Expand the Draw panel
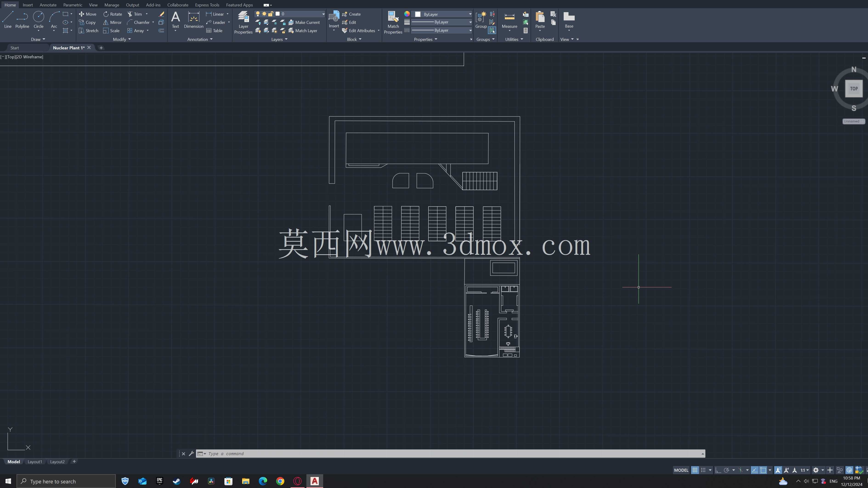Screen dimensions: 868x488 (x=38, y=39)
